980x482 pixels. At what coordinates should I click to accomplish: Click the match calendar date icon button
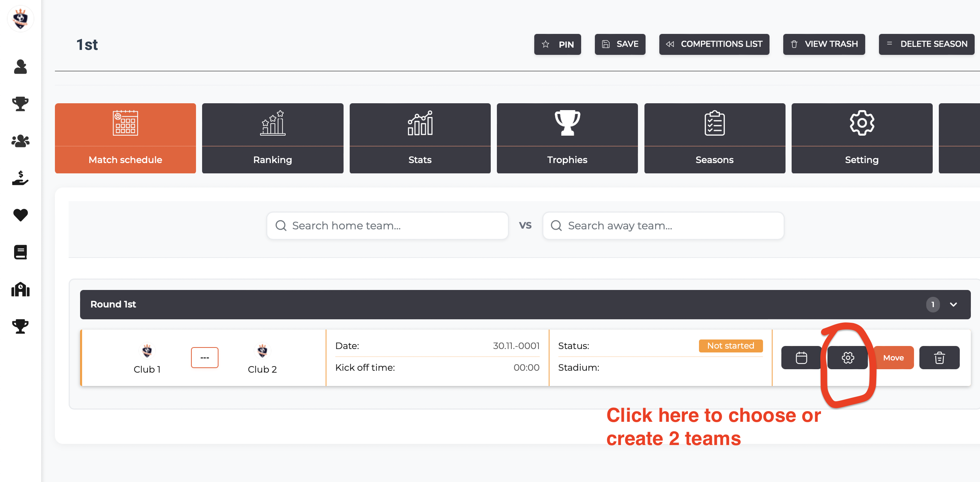801,357
